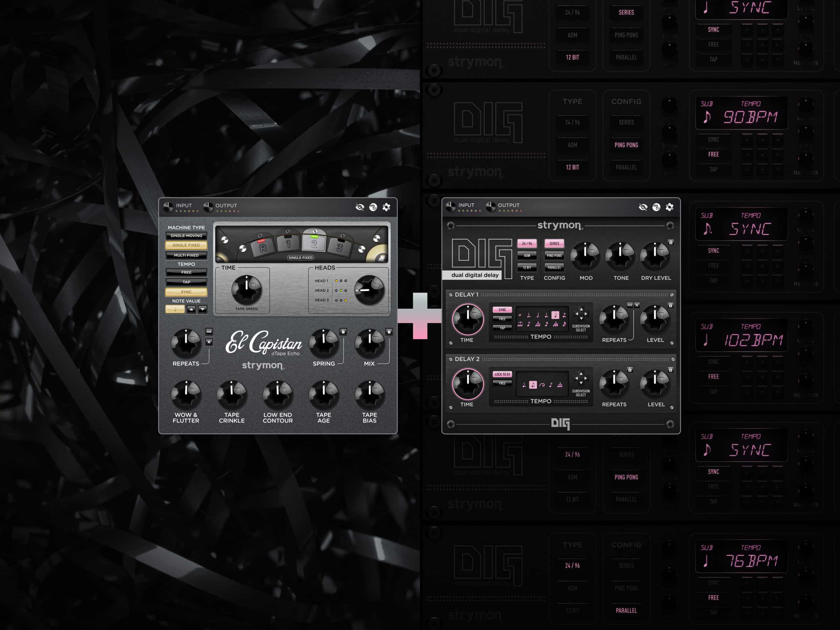Click Delay 1 subdivision select up arrow
840x630 pixels.
(581, 309)
